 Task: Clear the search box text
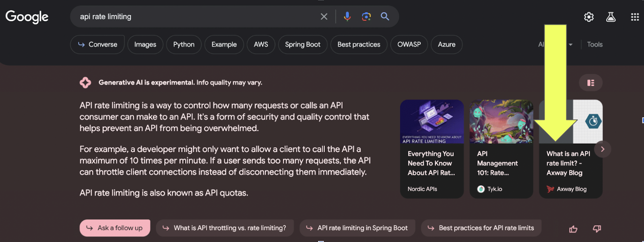click(324, 17)
